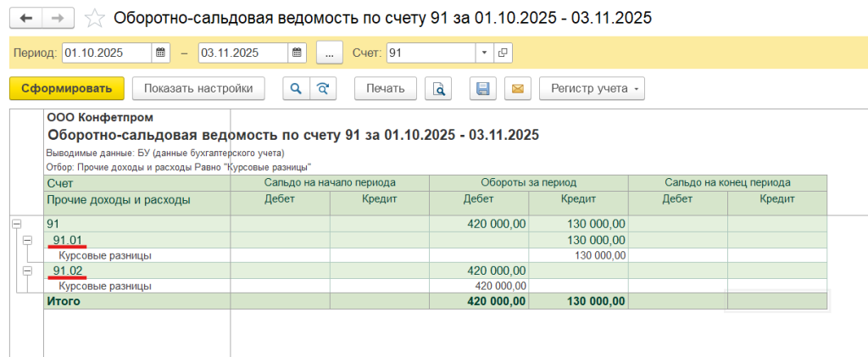Open period selection with ellipsis button
The height and width of the screenshot is (357, 868).
[329, 53]
